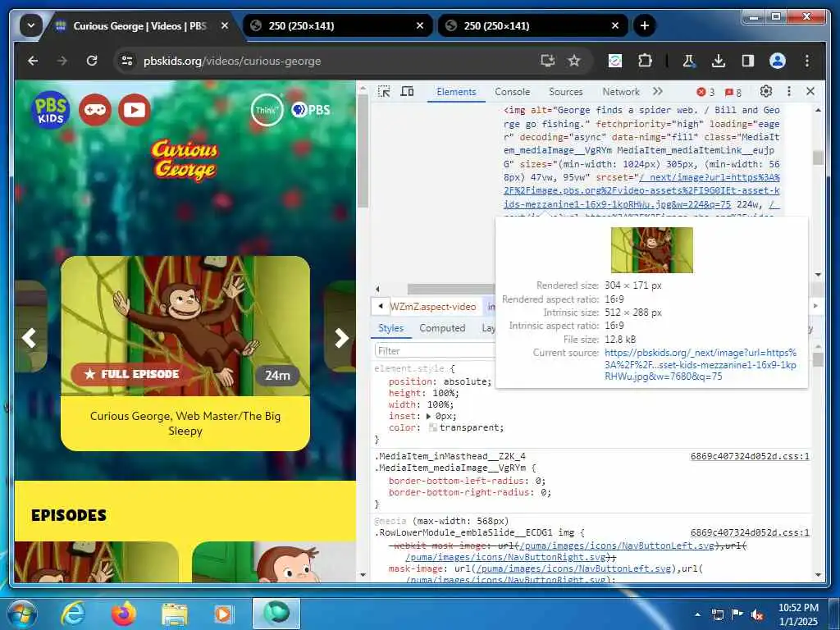Close the Curious George Videos tab
The height and width of the screenshot is (630, 840).
[225, 25]
